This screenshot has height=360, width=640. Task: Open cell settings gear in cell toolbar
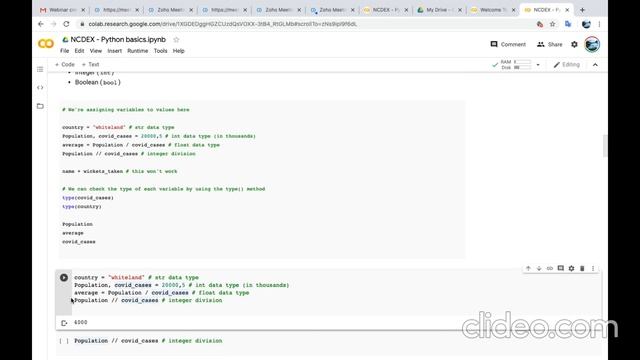click(571, 268)
